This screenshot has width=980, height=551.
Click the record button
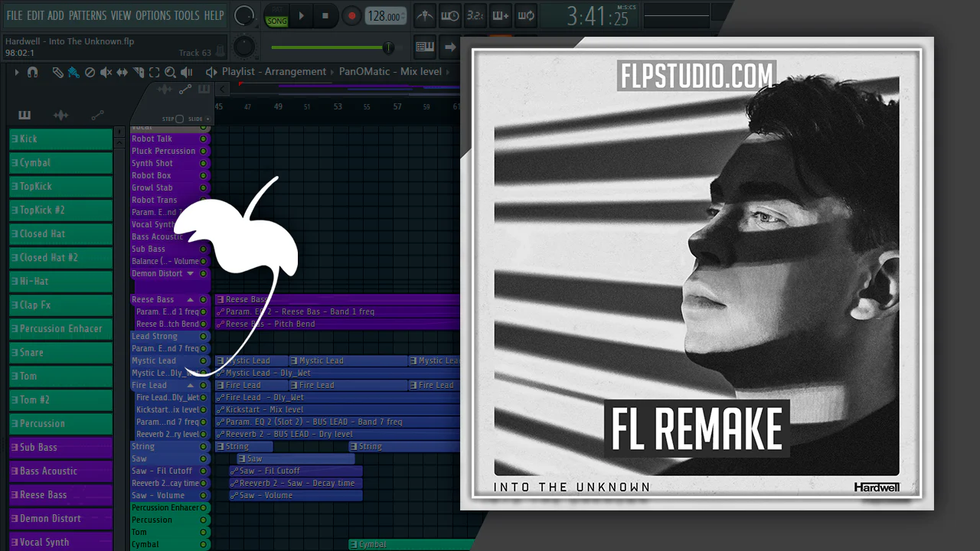tap(351, 15)
